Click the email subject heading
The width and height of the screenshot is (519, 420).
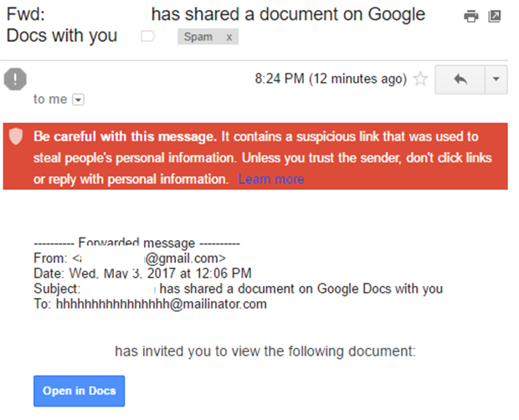[216, 25]
